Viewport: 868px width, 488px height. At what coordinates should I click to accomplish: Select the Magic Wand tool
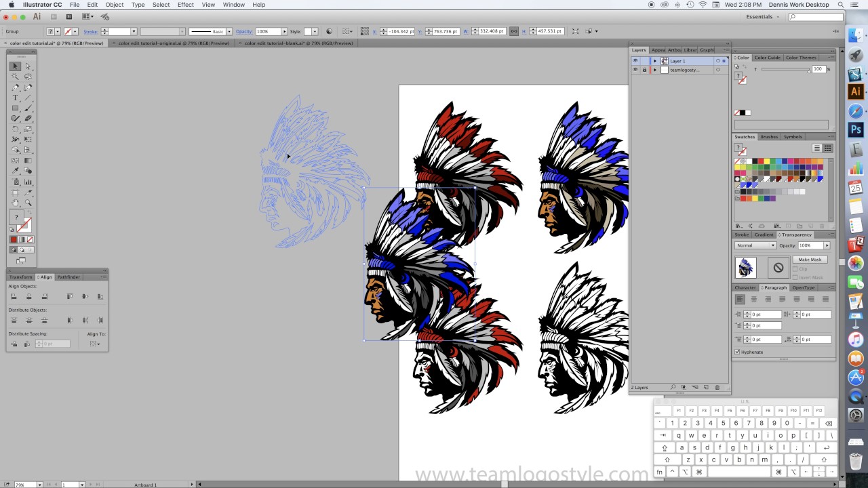click(15, 77)
